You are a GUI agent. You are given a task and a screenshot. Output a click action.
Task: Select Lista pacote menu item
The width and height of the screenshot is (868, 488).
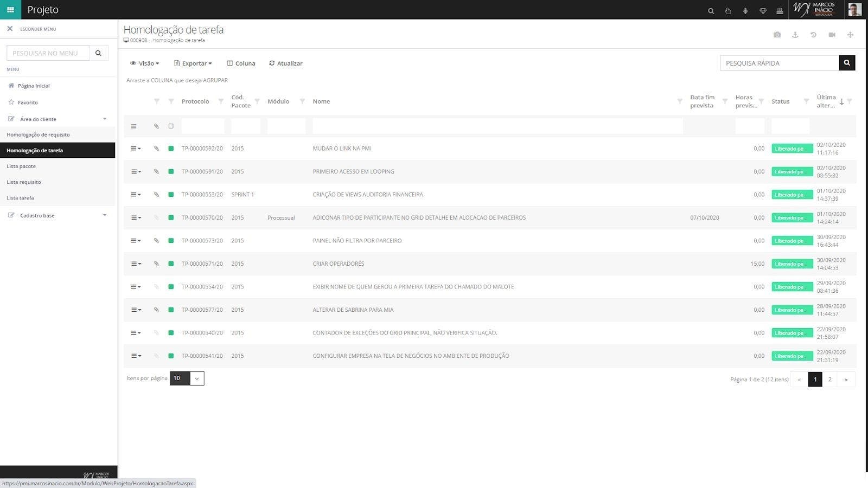point(58,166)
